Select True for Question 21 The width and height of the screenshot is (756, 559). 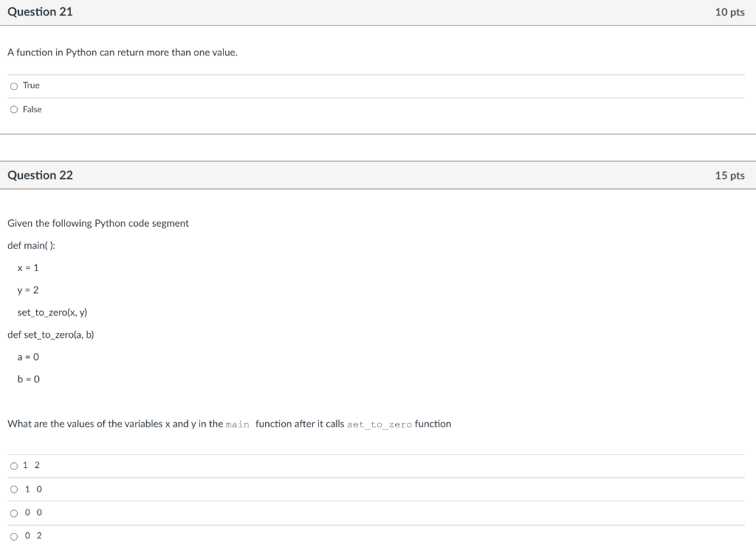(x=14, y=86)
